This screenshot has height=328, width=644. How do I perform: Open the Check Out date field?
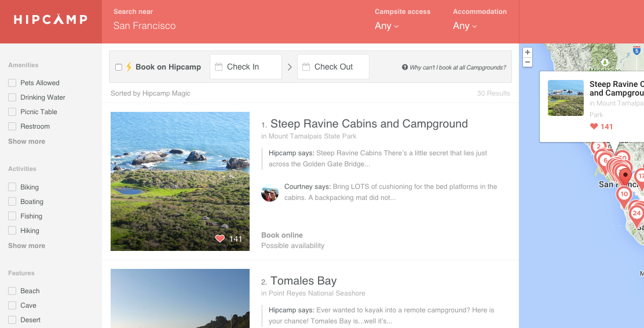[333, 67]
